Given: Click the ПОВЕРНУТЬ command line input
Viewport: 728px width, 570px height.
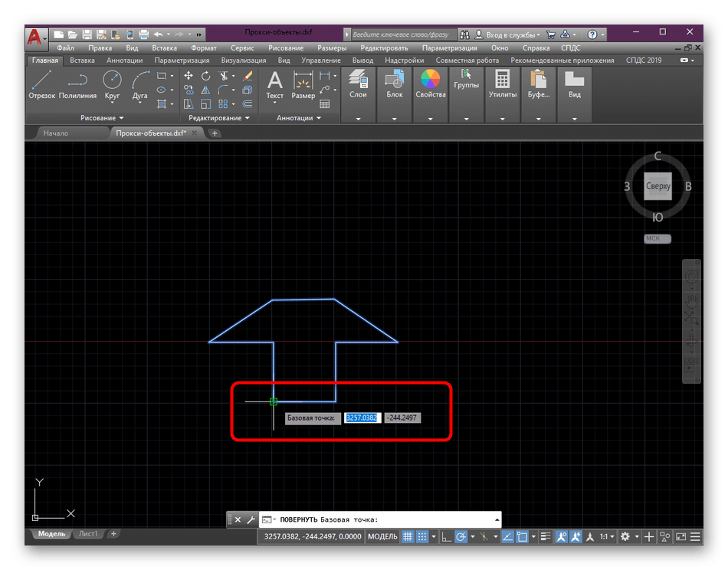Looking at the screenshot, I should pyautogui.click(x=381, y=519).
